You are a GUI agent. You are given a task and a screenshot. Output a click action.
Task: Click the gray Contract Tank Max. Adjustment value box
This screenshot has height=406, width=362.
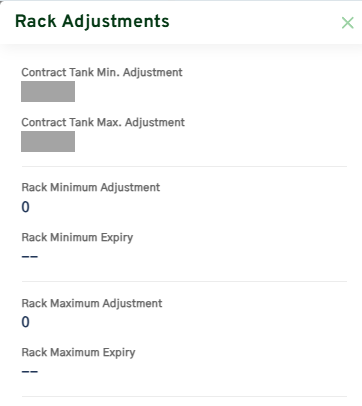[48, 141]
